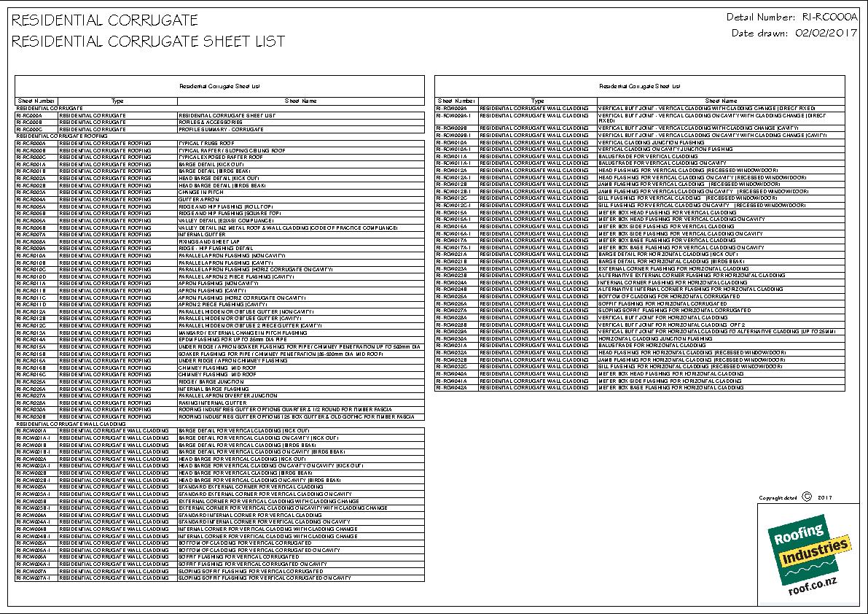The image size is (868, 614).
Task: Click "EPDM FLASHING FOR UP TO 85mm DIA PIPE"
Action: (232, 339)
